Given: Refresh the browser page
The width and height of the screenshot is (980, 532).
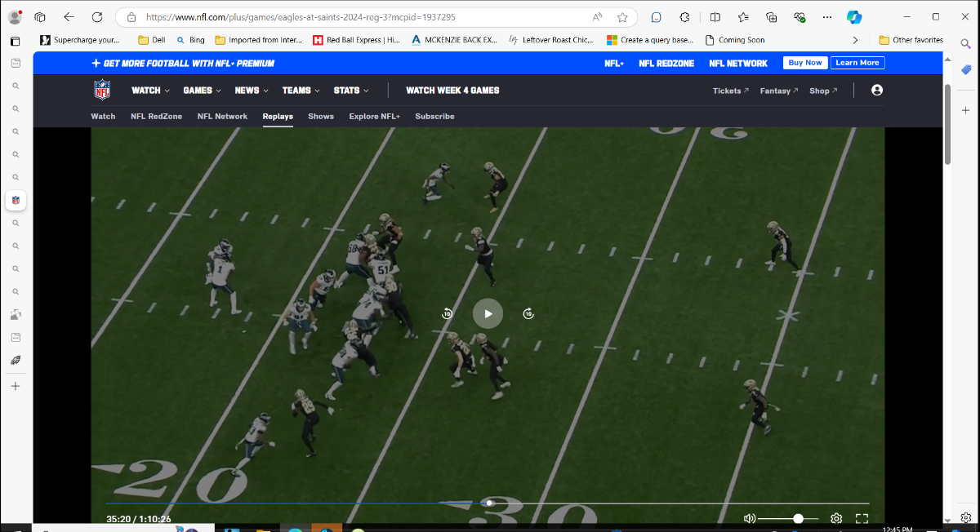Looking at the screenshot, I should pyautogui.click(x=97, y=17).
